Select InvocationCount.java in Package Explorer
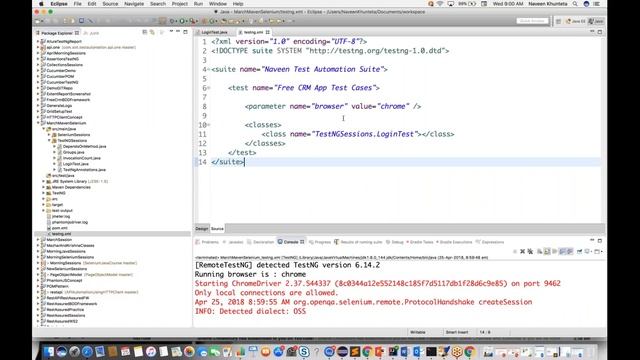 pos(82,158)
